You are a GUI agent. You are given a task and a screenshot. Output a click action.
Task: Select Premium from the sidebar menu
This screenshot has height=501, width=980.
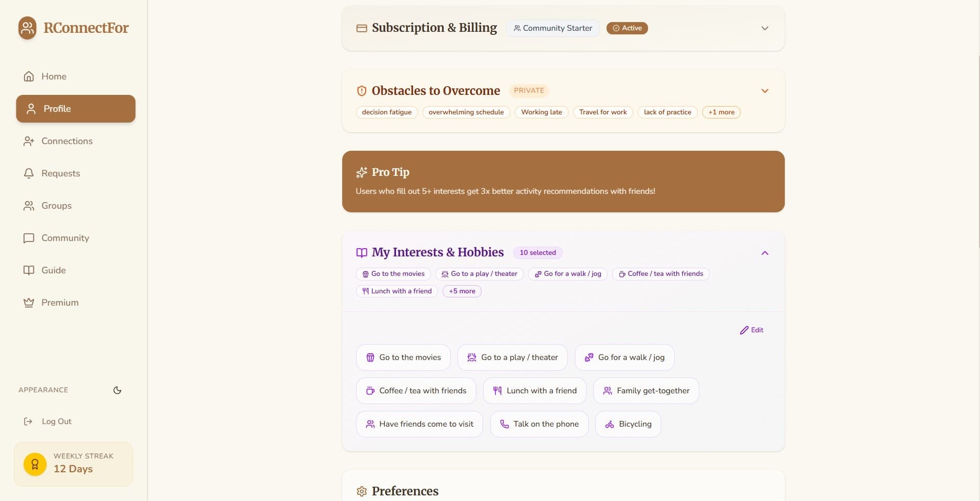(60, 303)
